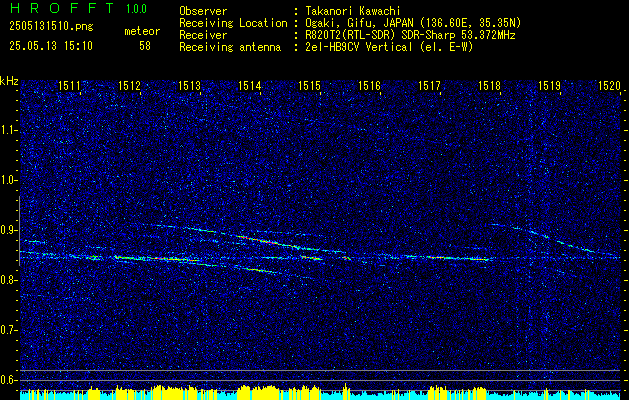Click the 1514 time marker
Screen dimensions: 629x400
250,85
